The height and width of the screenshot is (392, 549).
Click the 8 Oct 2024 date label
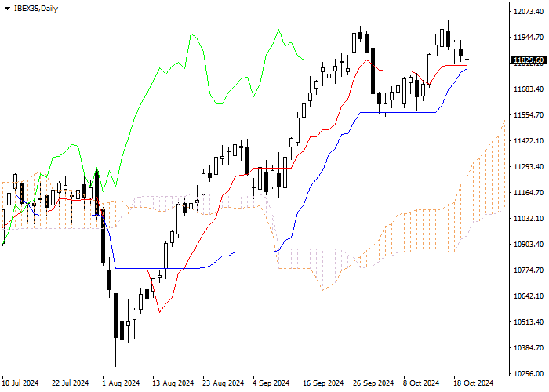[422, 383]
